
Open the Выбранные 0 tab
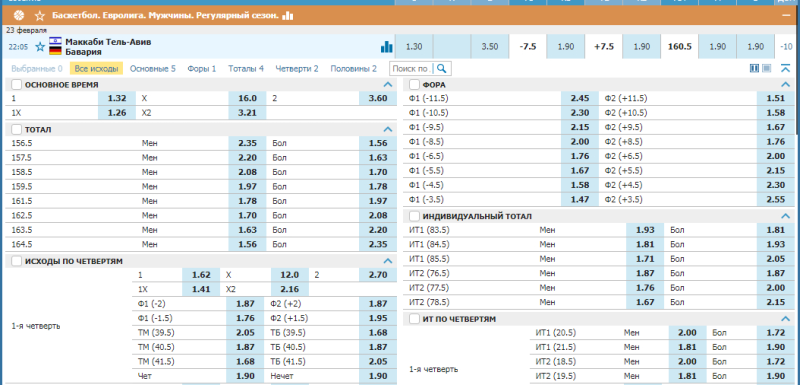[x=37, y=68]
